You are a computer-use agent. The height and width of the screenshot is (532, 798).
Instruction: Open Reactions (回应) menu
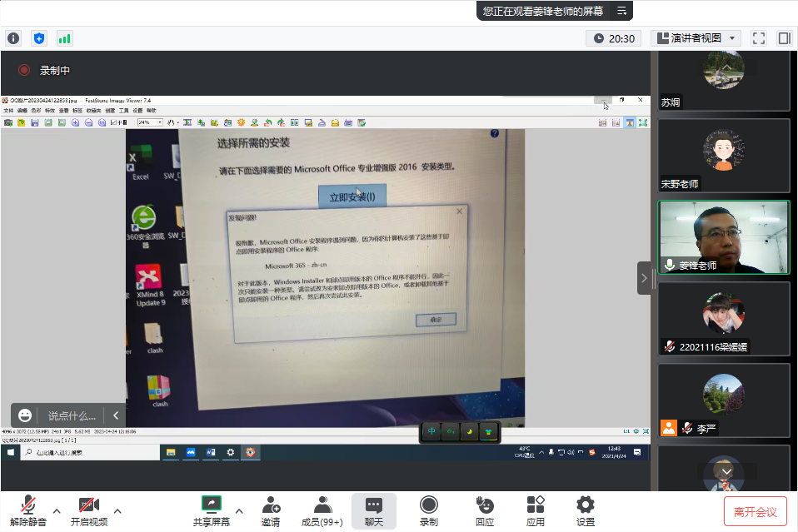coord(484,510)
